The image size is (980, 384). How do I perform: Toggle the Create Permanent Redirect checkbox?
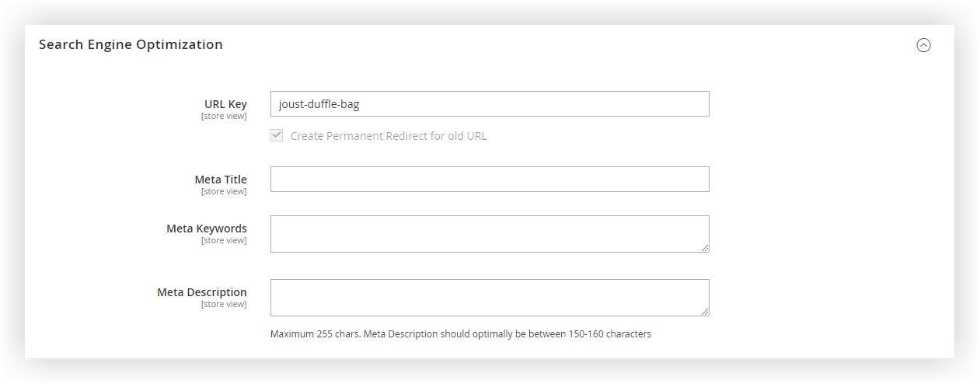click(x=277, y=135)
